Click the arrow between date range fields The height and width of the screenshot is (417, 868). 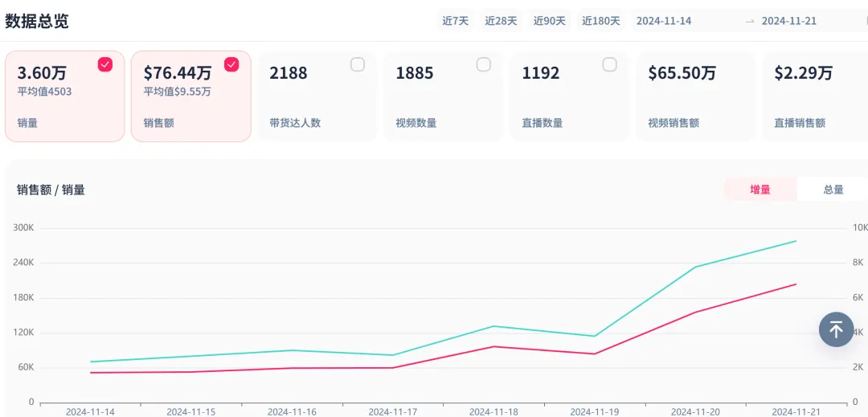tap(750, 21)
